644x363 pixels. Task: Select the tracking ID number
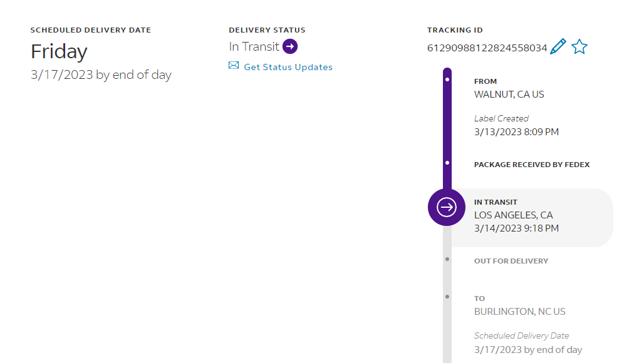tap(487, 48)
